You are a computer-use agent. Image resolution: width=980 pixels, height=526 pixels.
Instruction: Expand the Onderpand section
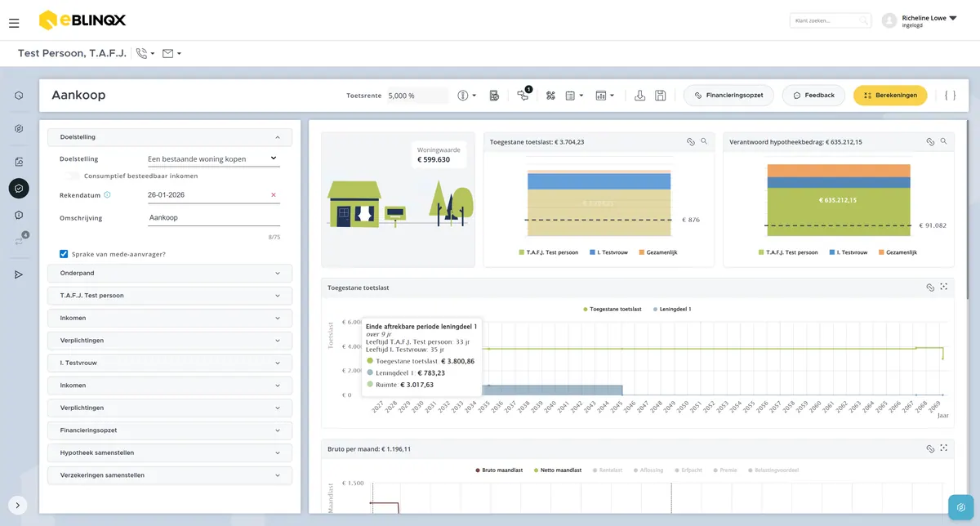(x=170, y=274)
